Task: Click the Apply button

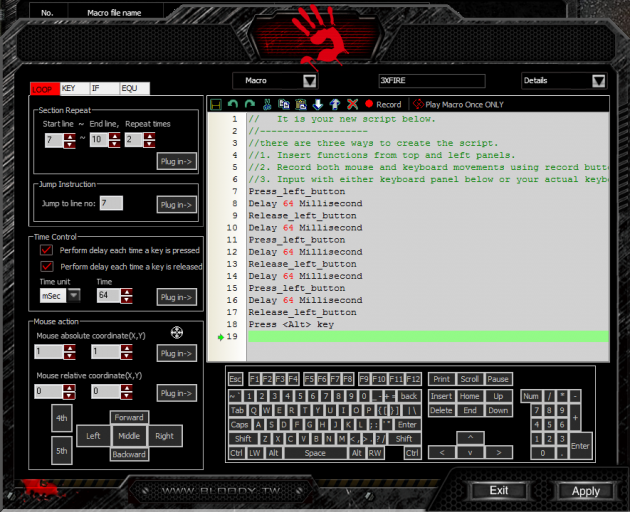Action: coord(585,491)
